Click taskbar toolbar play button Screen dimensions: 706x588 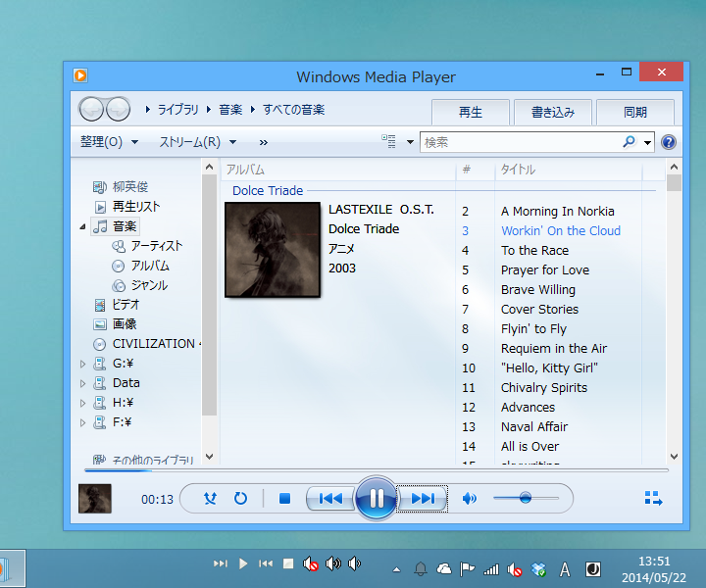pyautogui.click(x=243, y=563)
